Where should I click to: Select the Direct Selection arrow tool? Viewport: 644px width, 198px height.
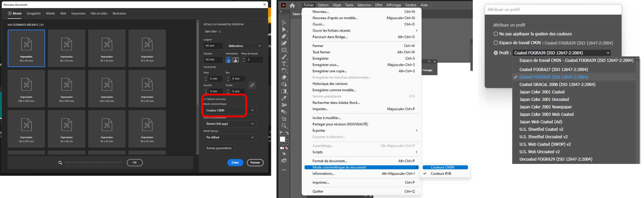click(284, 29)
